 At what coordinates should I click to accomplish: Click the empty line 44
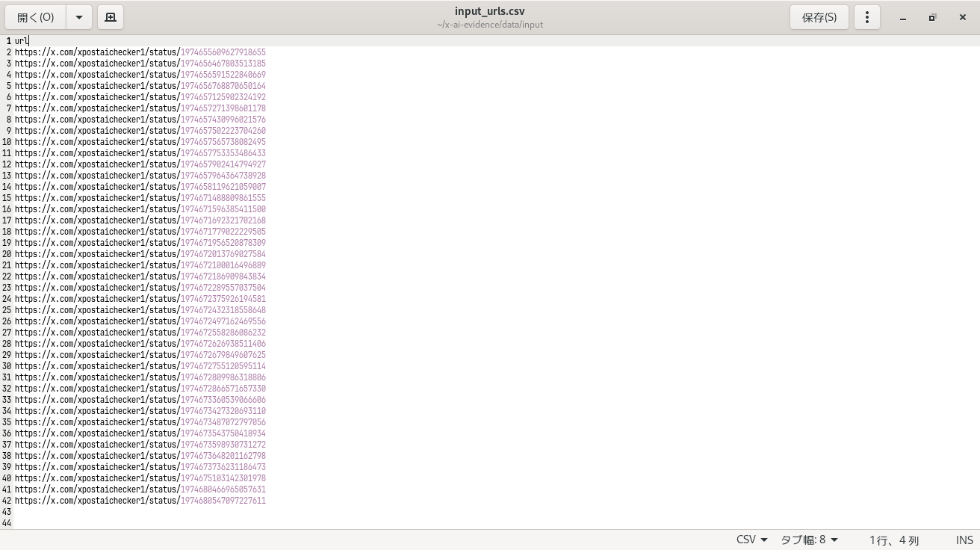click(x=224, y=523)
